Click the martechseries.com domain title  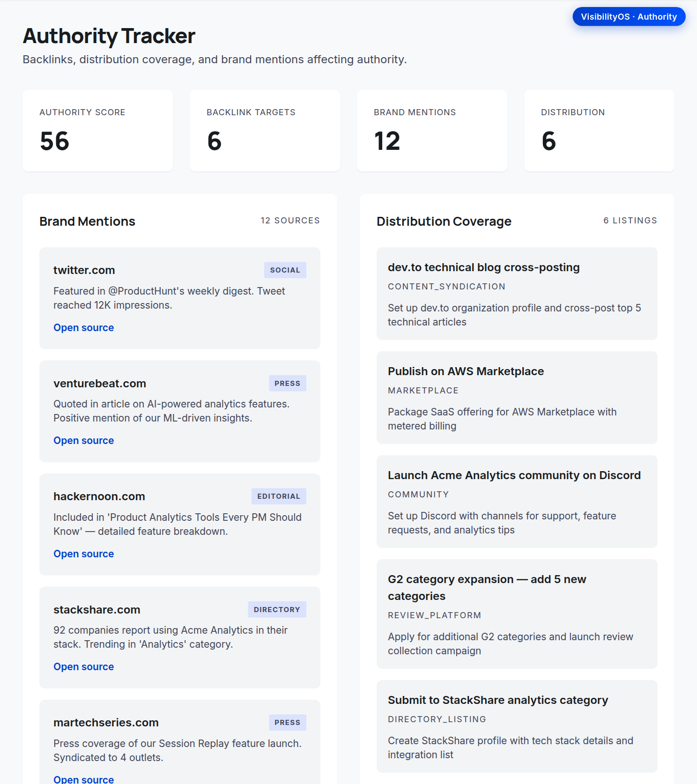tap(106, 723)
